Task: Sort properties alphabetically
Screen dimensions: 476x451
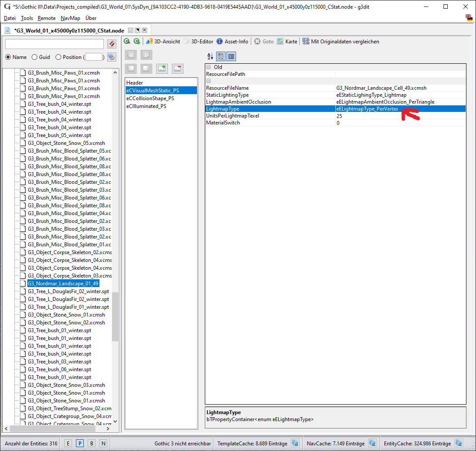Action: pos(210,56)
